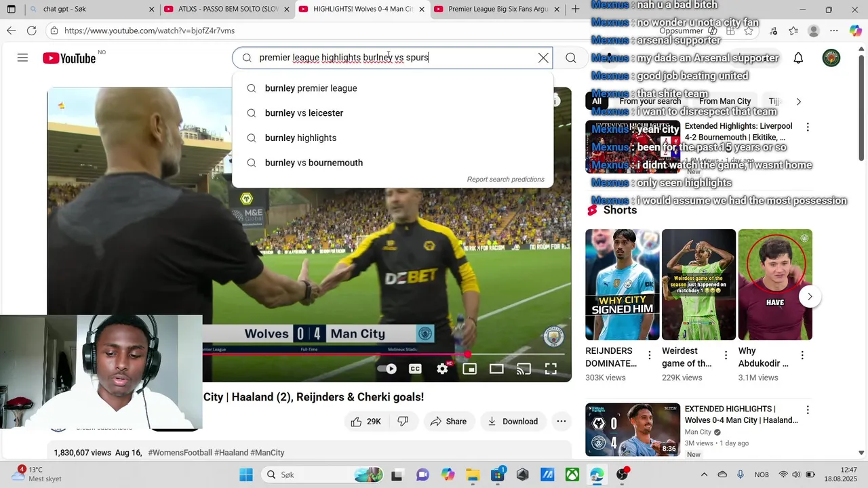Select 'From your search' filter chip
This screenshot has width=868, height=488.
pos(650,101)
